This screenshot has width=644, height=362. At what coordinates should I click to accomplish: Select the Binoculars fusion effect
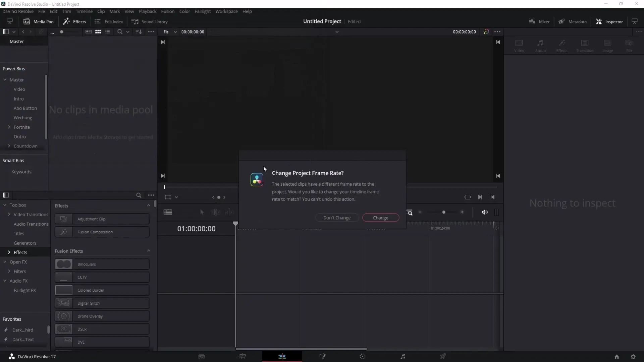pos(102,264)
